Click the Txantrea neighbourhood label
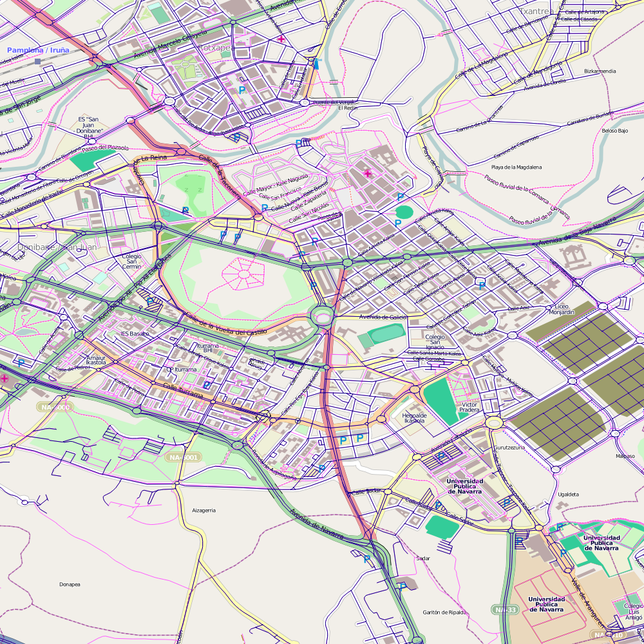 coord(536,12)
